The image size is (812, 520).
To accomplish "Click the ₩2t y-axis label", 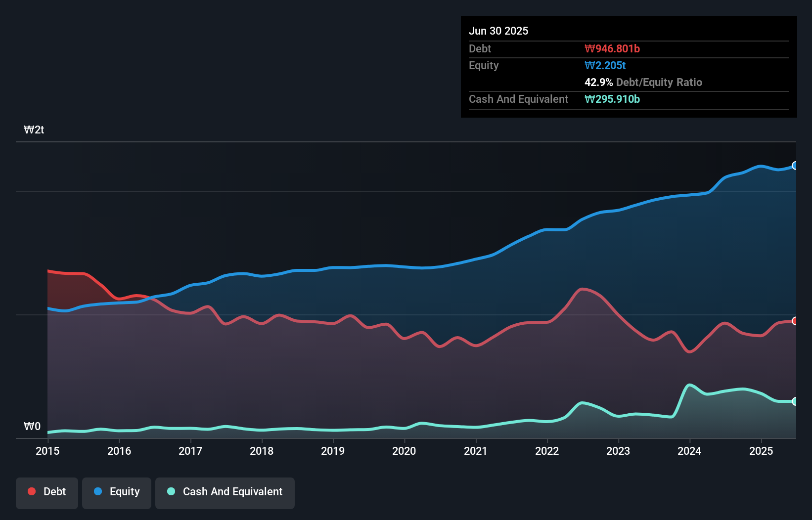I will tap(34, 130).
